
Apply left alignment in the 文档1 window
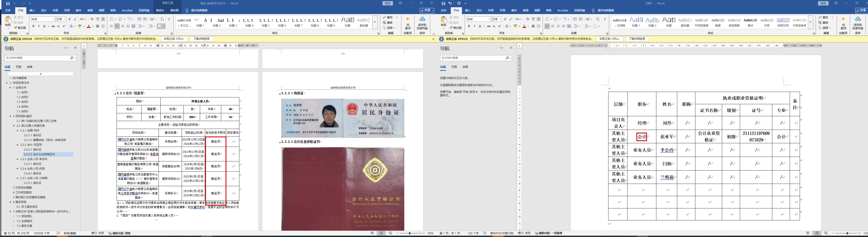pyautogui.click(x=547, y=26)
